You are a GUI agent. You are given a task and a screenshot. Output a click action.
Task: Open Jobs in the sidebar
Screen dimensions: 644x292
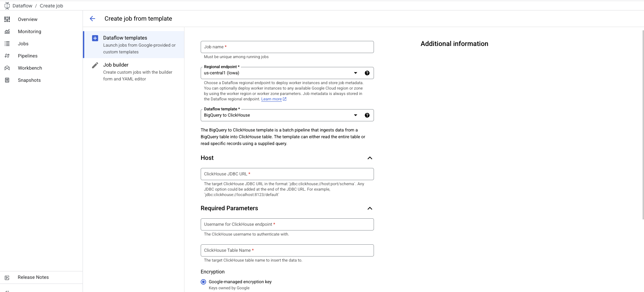click(x=23, y=44)
